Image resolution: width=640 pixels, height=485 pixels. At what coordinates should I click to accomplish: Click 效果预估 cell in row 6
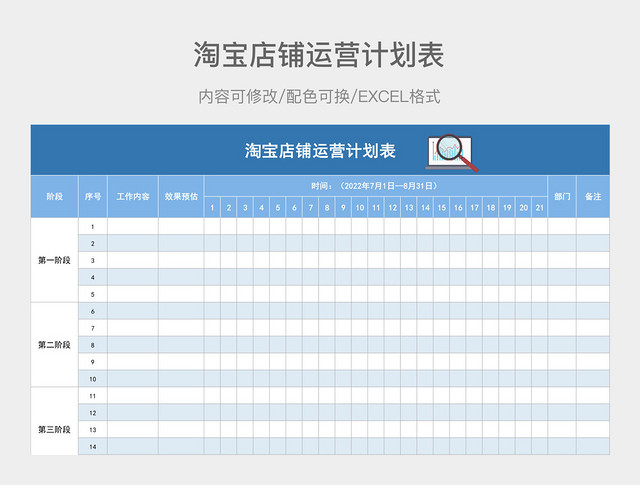point(181,311)
